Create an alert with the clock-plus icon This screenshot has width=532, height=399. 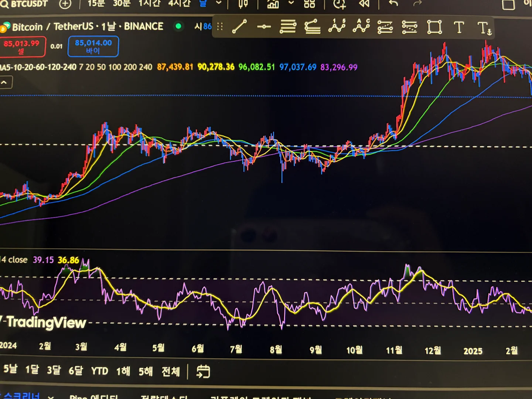click(x=340, y=4)
